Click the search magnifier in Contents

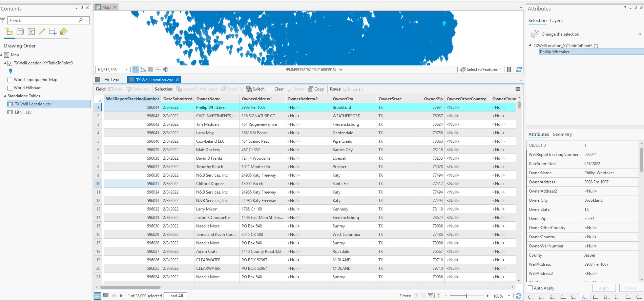click(81, 20)
